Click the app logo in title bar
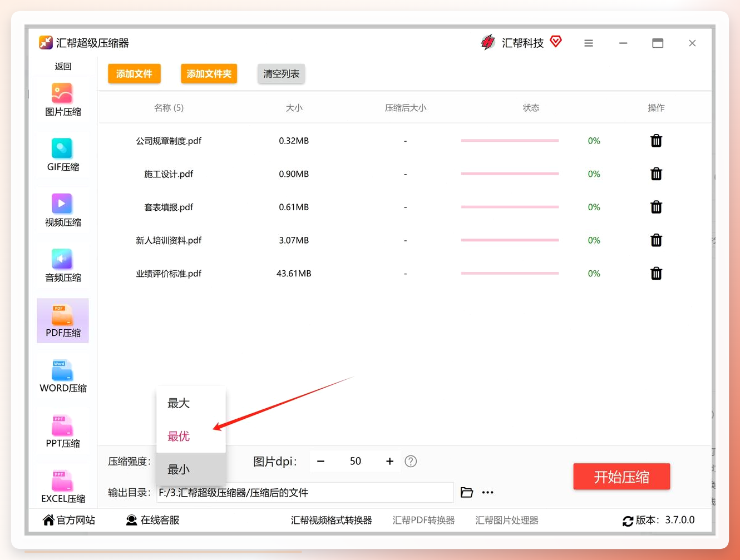This screenshot has width=740, height=560. (46, 43)
